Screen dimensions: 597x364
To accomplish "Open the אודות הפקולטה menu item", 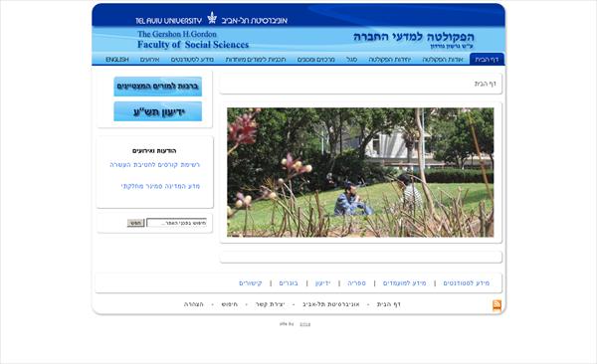I will click(443, 60).
